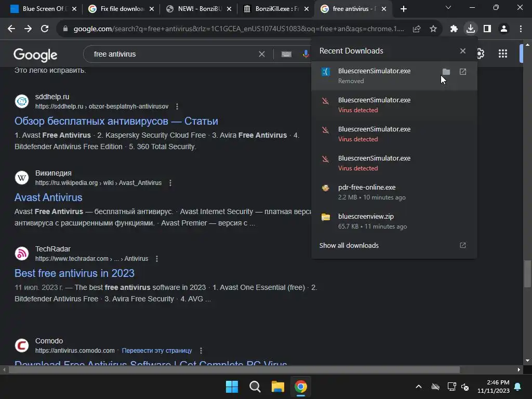Open the Extensions puzzle icon
Viewport: 532px width, 399px height.
coord(454,29)
